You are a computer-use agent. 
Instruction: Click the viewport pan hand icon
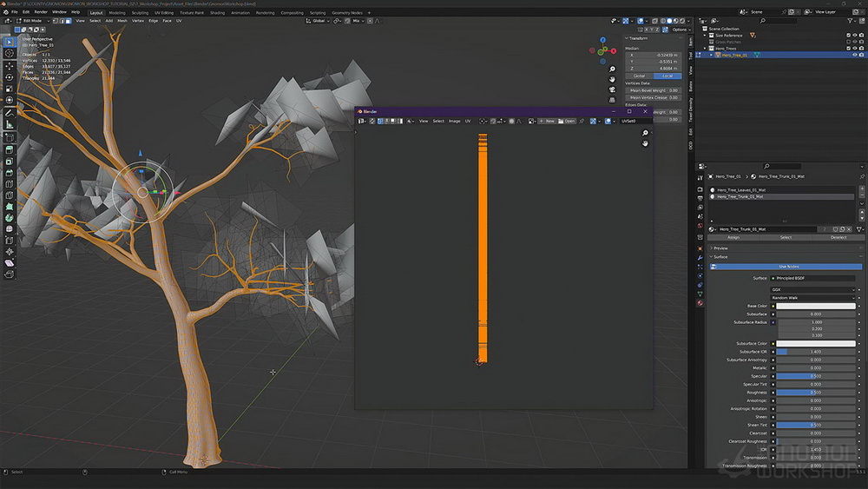tap(612, 79)
